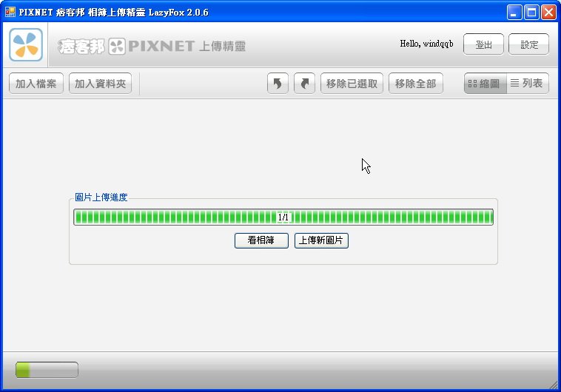The image size is (561, 392).
Task: Click 加入檔案 to add files
Action: (36, 84)
